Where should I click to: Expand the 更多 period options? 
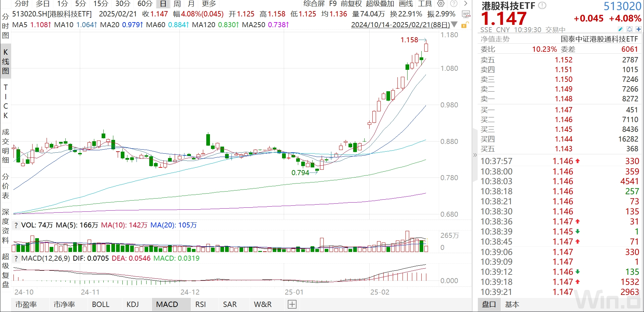[x=209, y=4]
